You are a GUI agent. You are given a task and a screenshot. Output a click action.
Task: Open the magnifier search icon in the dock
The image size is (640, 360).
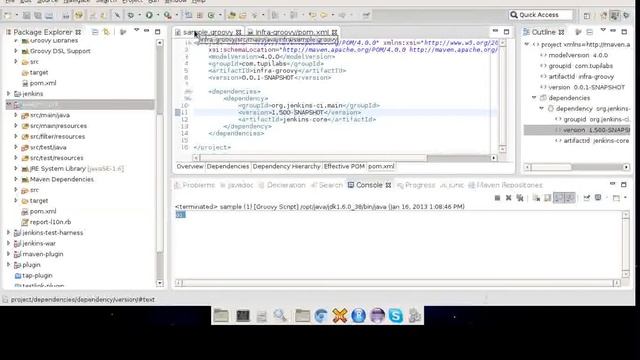(x=280, y=316)
